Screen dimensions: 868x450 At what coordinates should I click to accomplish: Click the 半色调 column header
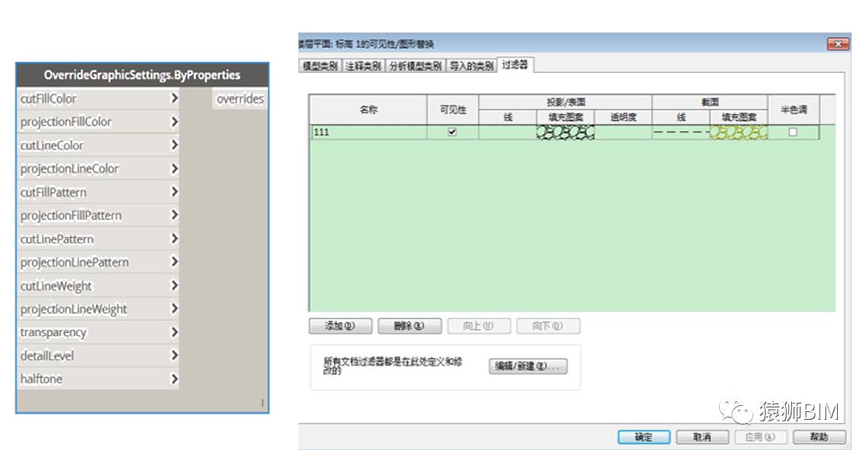click(x=794, y=109)
